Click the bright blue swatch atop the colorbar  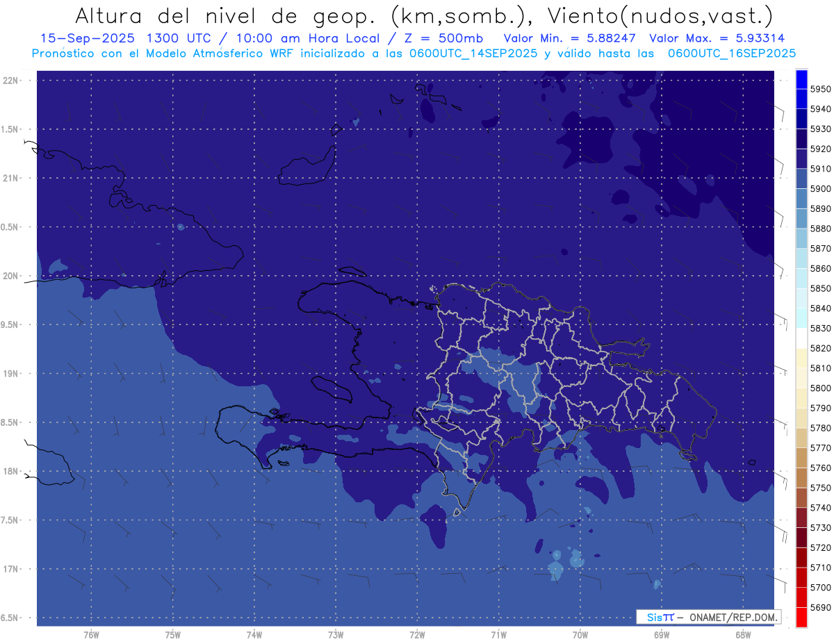tap(801, 79)
